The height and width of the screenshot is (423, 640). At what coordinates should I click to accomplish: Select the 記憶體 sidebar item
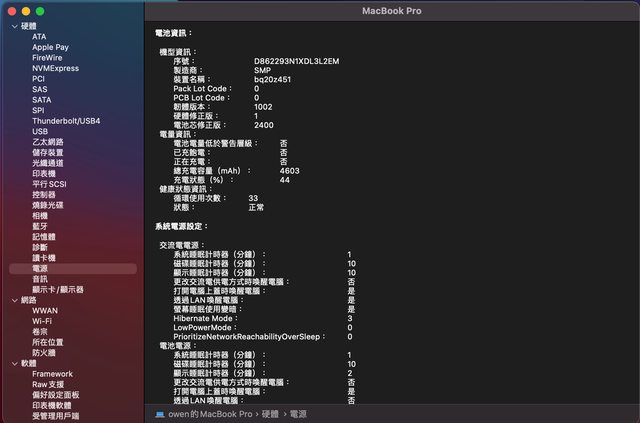point(44,237)
